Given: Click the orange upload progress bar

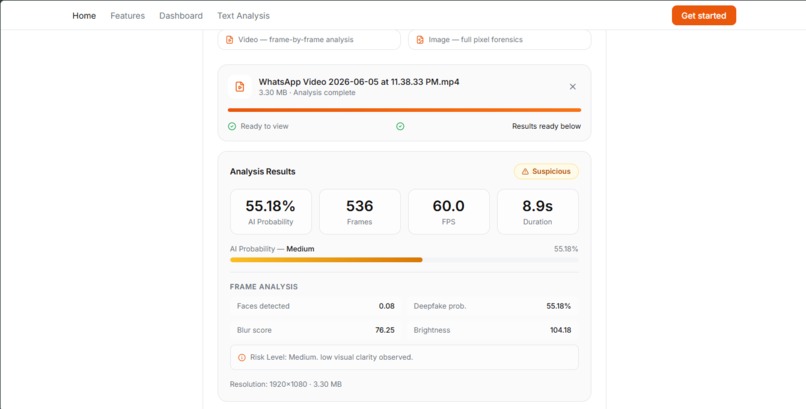Looking at the screenshot, I should point(405,110).
